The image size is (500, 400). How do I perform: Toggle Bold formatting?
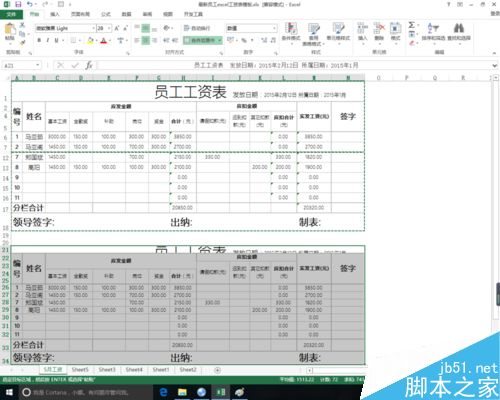(39, 40)
